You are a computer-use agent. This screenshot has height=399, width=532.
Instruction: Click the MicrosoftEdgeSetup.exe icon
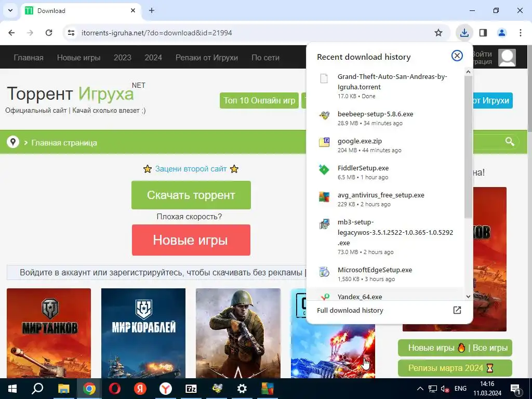pos(324,271)
